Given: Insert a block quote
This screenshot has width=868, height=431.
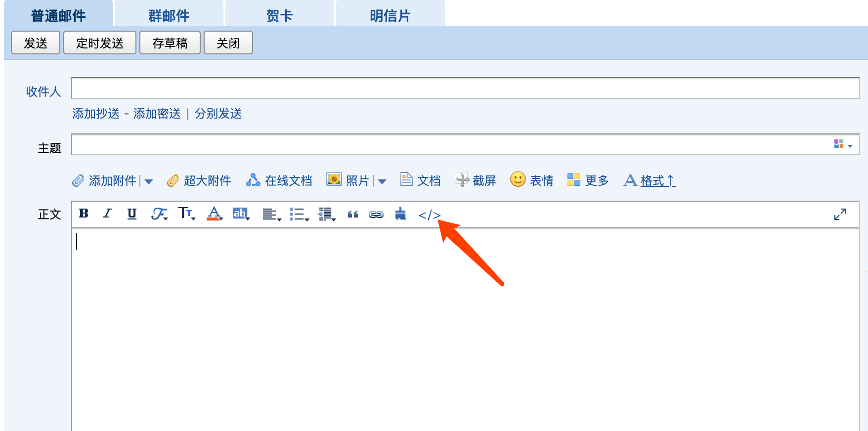Looking at the screenshot, I should [x=352, y=214].
